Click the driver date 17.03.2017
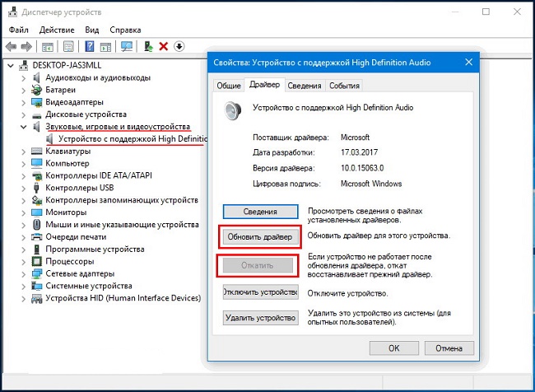The width and height of the screenshot is (535, 392). [x=360, y=152]
